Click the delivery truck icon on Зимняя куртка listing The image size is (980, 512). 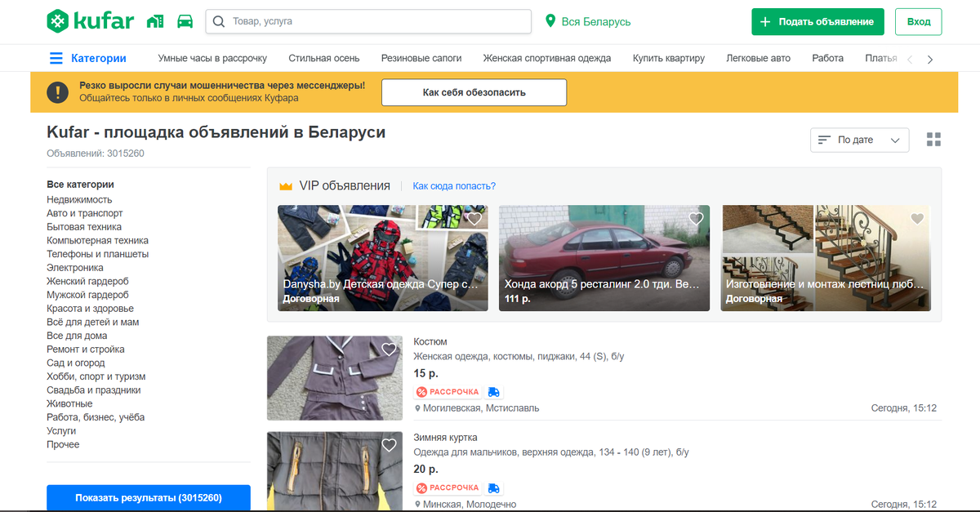[x=493, y=488]
